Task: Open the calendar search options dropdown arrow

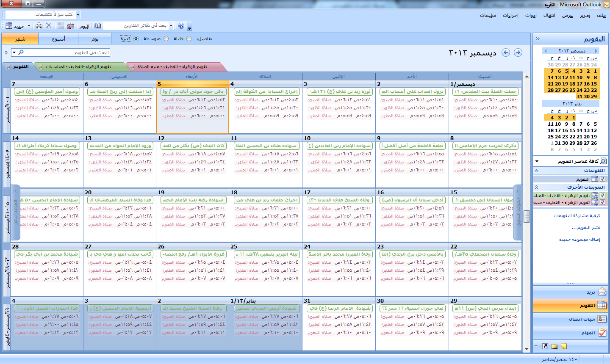Action: 14,52
